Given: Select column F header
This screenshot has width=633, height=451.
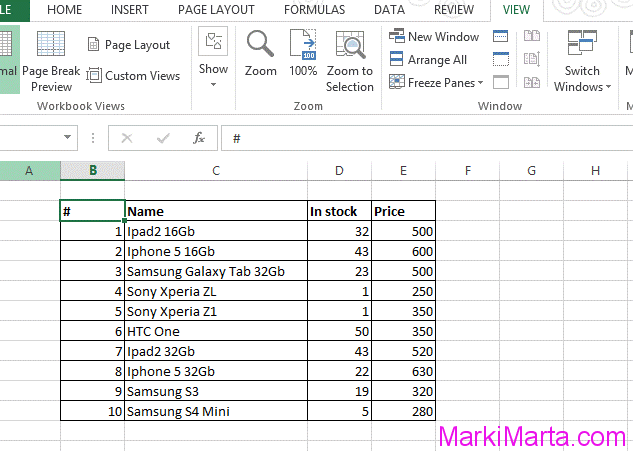Looking at the screenshot, I should pos(467,170).
